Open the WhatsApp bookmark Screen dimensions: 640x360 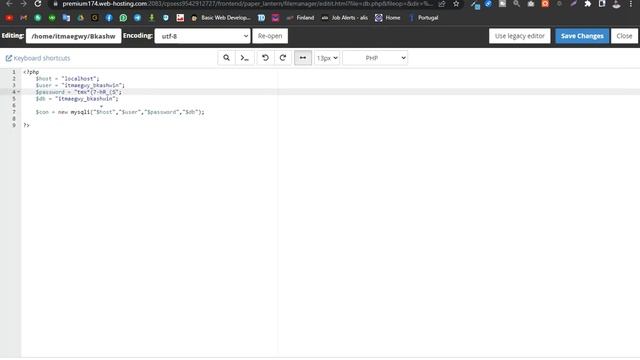tap(123, 18)
